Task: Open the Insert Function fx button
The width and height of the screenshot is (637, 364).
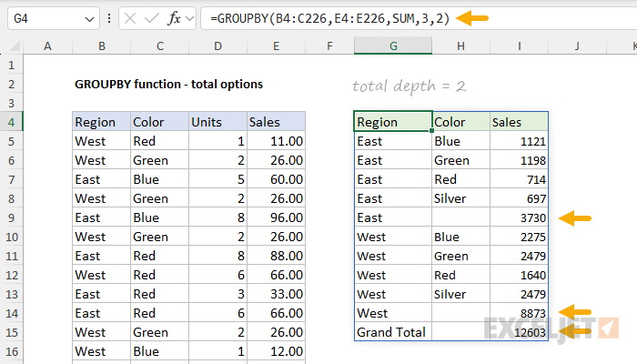Action: click(x=175, y=18)
